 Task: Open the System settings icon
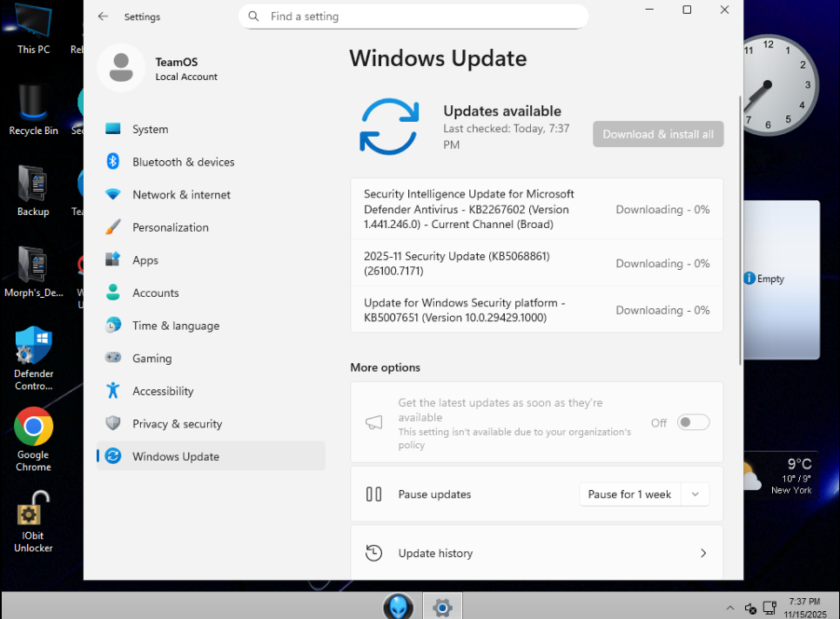113,129
